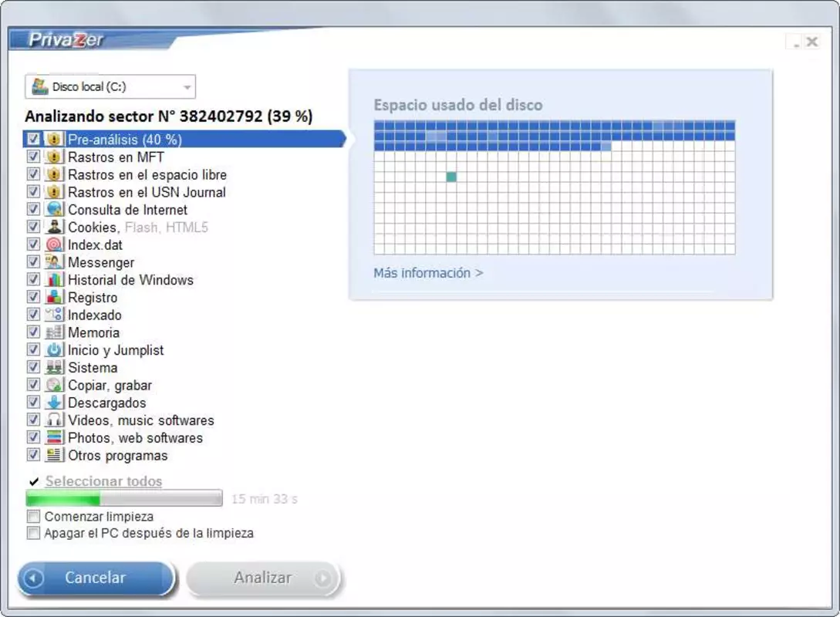Screen dimensions: 840x617
Task: Toggle the Sistema checkbox
Action: click(33, 367)
